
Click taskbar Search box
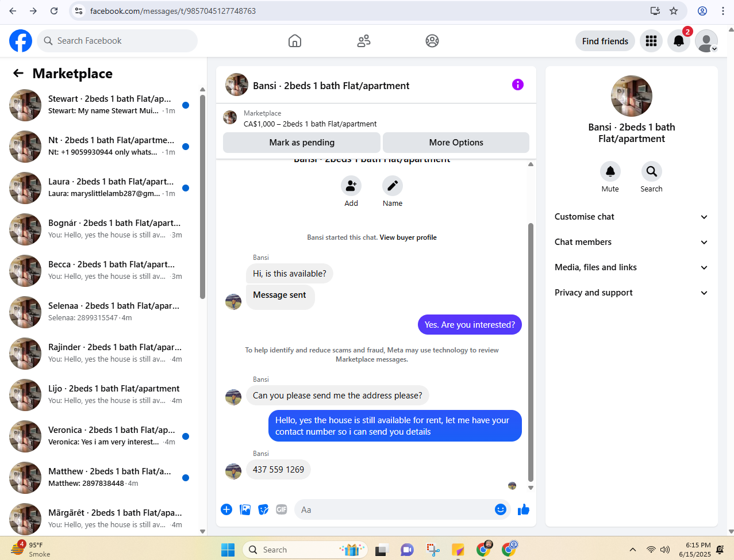click(x=306, y=550)
